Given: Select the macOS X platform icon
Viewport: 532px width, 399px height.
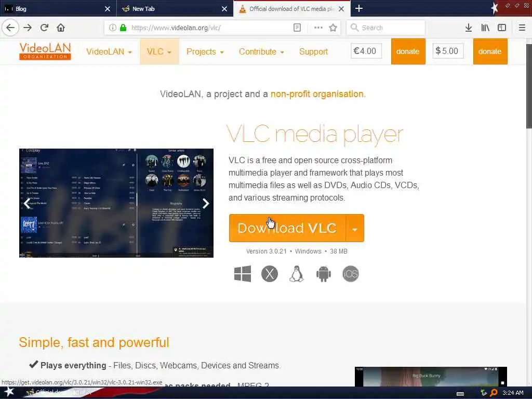Looking at the screenshot, I should (x=270, y=274).
